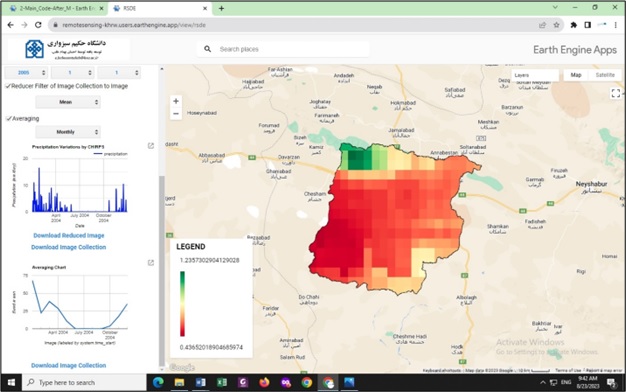The image size is (626, 392).
Task: Zoom in on the map
Action: (176, 101)
